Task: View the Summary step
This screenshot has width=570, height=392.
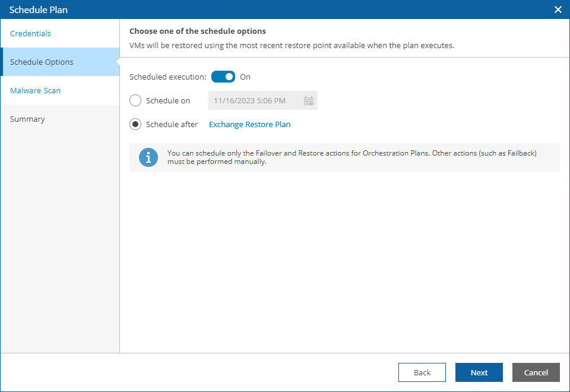Action: (x=27, y=119)
